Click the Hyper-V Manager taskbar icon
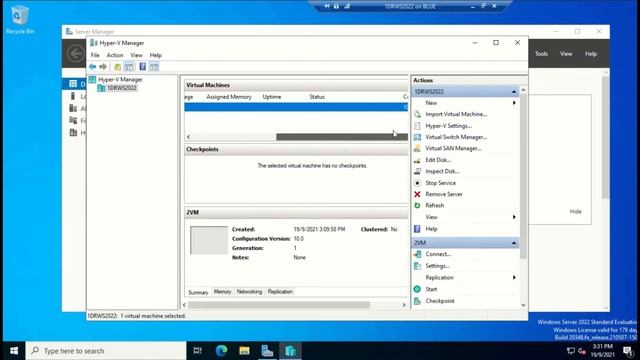The width and height of the screenshot is (640, 360). point(291,351)
